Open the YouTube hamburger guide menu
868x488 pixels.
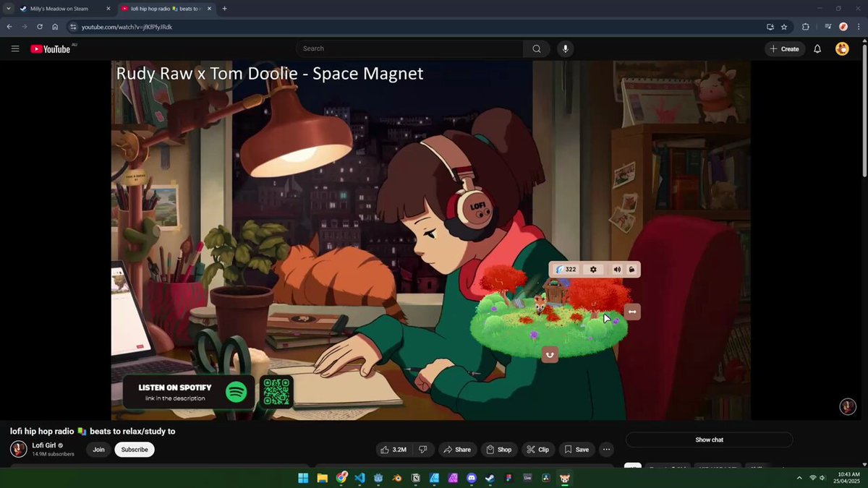tap(15, 48)
